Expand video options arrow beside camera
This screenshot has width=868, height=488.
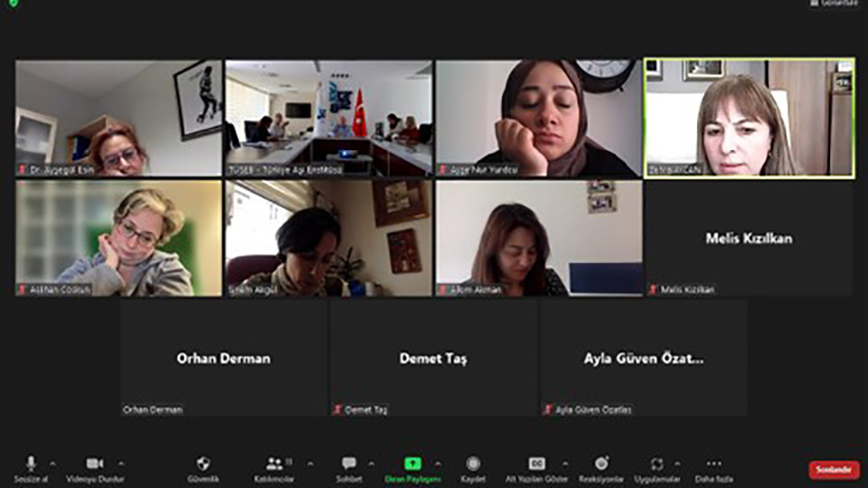pyautogui.click(x=121, y=464)
